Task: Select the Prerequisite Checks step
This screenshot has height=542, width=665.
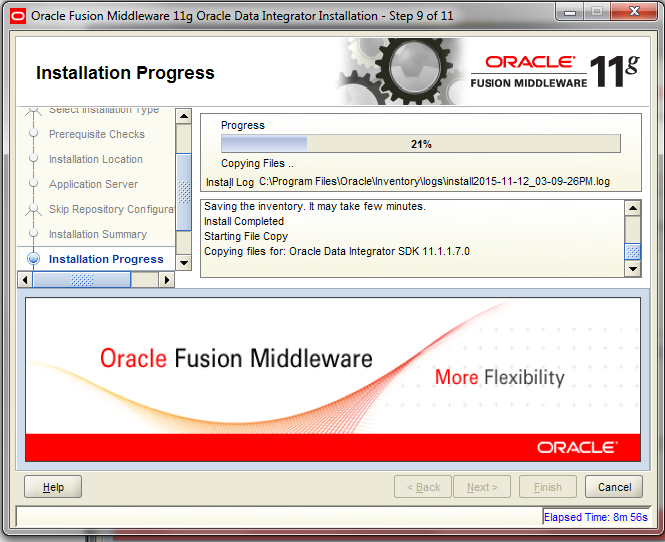Action: (97, 134)
